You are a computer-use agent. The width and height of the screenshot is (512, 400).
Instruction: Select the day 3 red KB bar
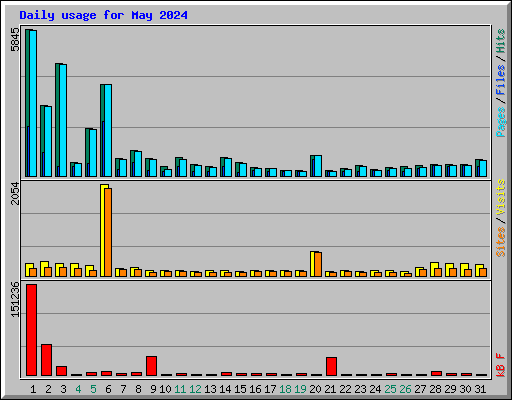pyautogui.click(x=61, y=371)
